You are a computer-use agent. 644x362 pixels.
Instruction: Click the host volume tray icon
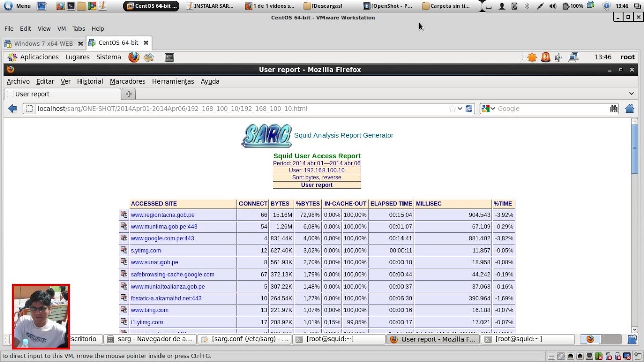coord(553,6)
